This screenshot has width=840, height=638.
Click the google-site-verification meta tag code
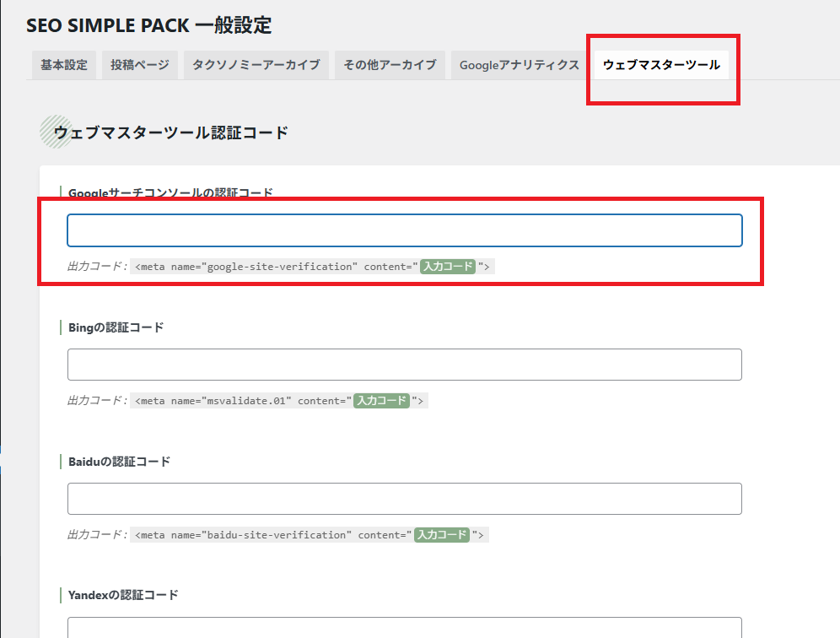(x=274, y=267)
